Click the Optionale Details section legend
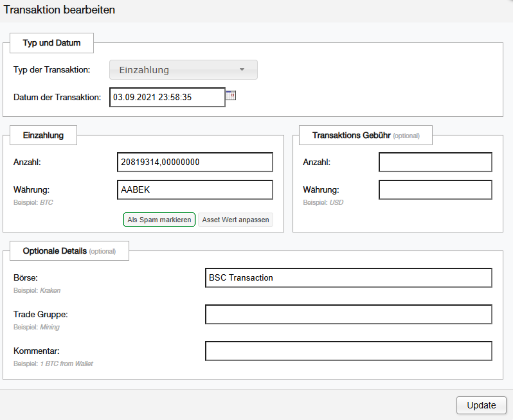 click(69, 251)
